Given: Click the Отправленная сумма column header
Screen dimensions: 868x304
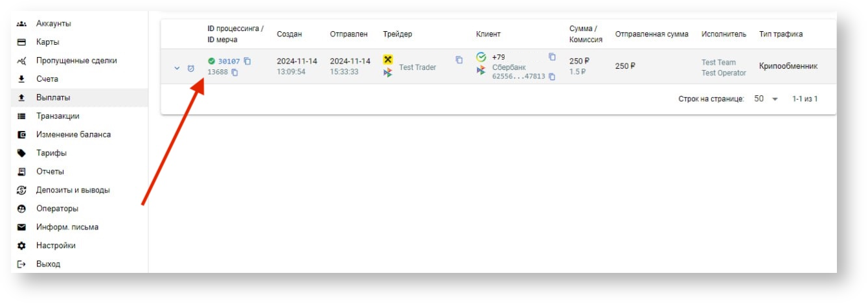Looking at the screenshot, I should coord(652,34).
